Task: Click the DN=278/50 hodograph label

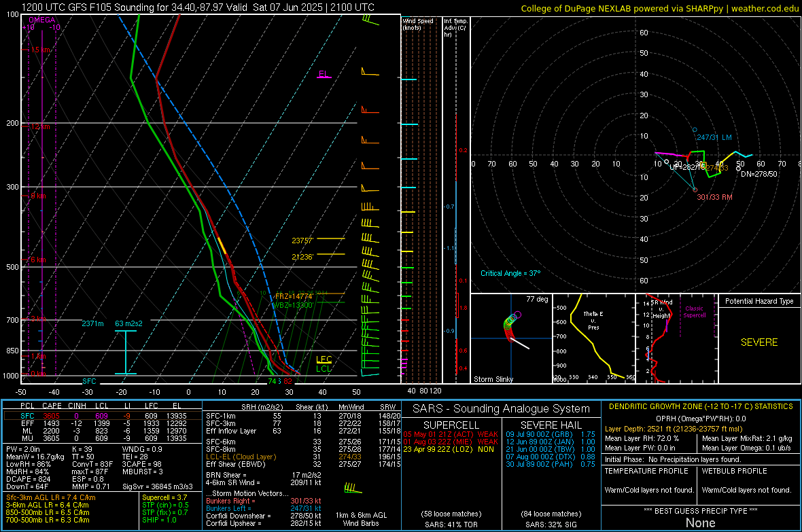Action: tap(759, 174)
